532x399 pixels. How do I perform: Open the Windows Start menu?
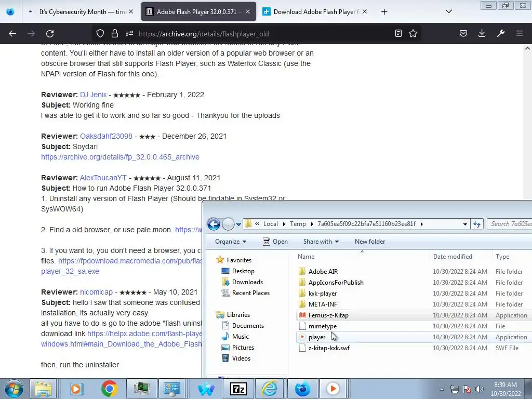point(14,389)
